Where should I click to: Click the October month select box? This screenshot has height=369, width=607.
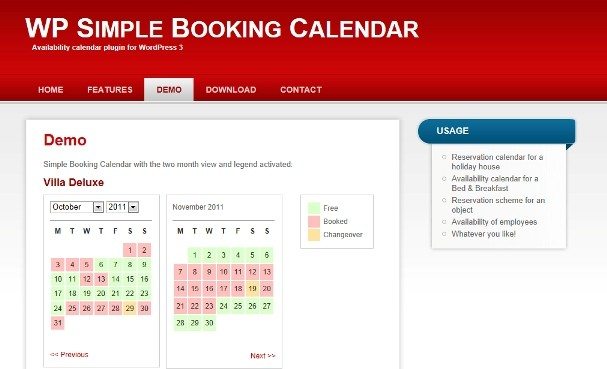pyautogui.click(x=77, y=207)
